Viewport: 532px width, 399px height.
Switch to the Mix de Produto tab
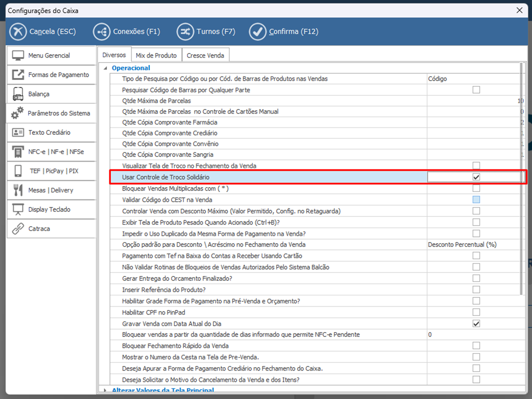[156, 56]
